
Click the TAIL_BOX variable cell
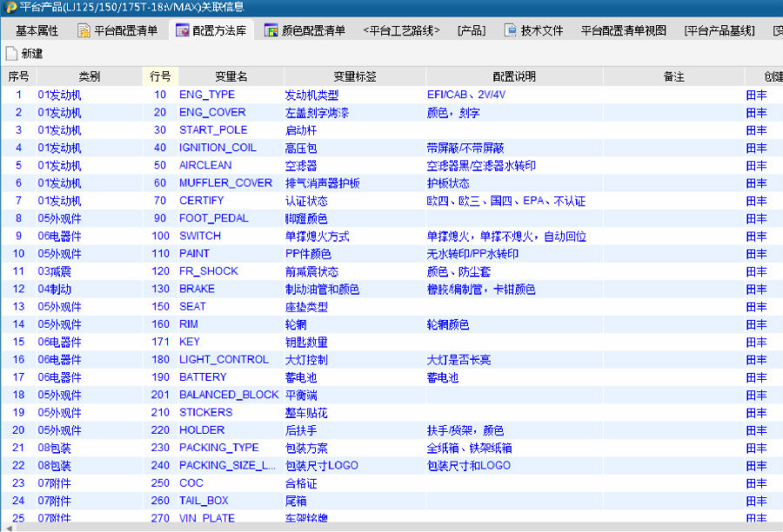tap(231, 501)
